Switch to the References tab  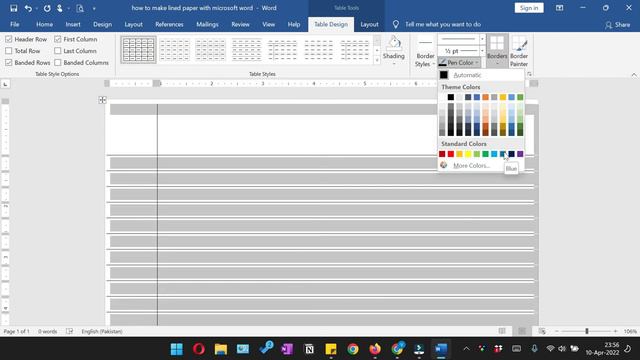tap(169, 24)
